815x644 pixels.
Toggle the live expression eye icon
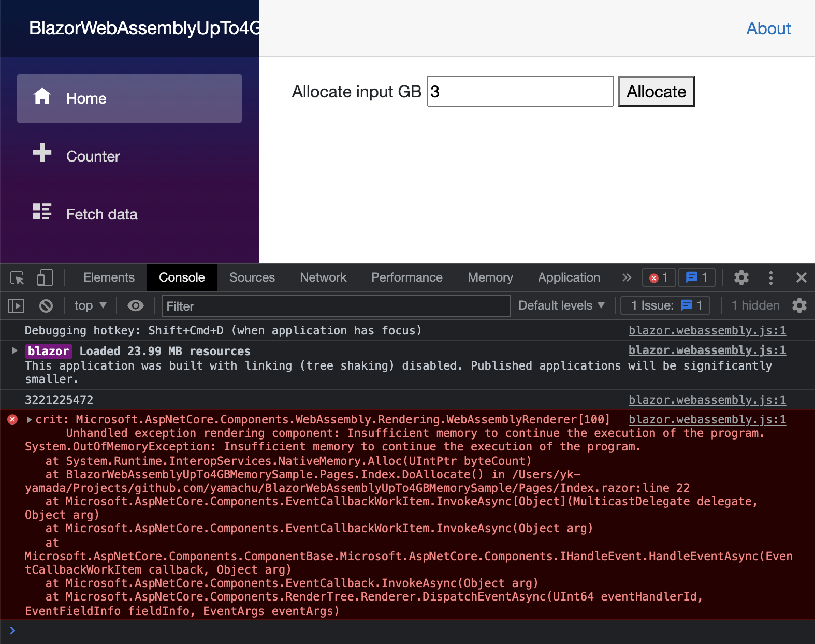coord(136,306)
